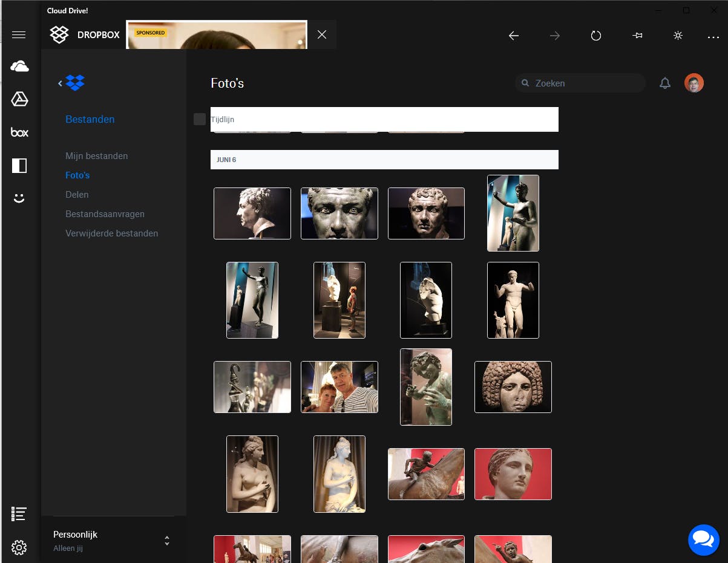Image resolution: width=728 pixels, height=563 pixels.
Task: Switch to OneDrive cloud icon
Action: point(19,67)
